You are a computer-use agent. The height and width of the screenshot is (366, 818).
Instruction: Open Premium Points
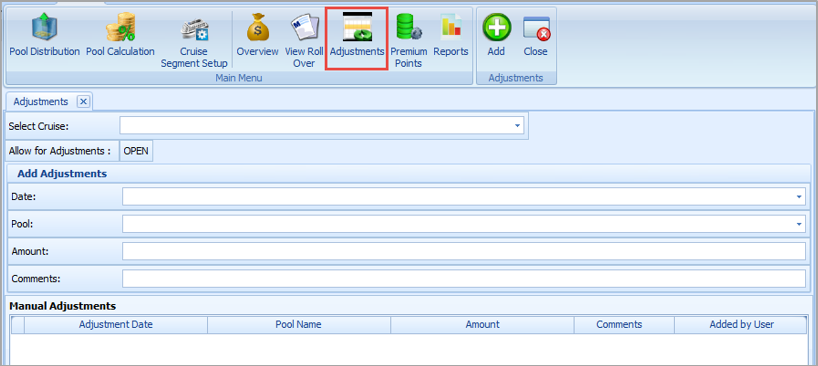tap(408, 42)
